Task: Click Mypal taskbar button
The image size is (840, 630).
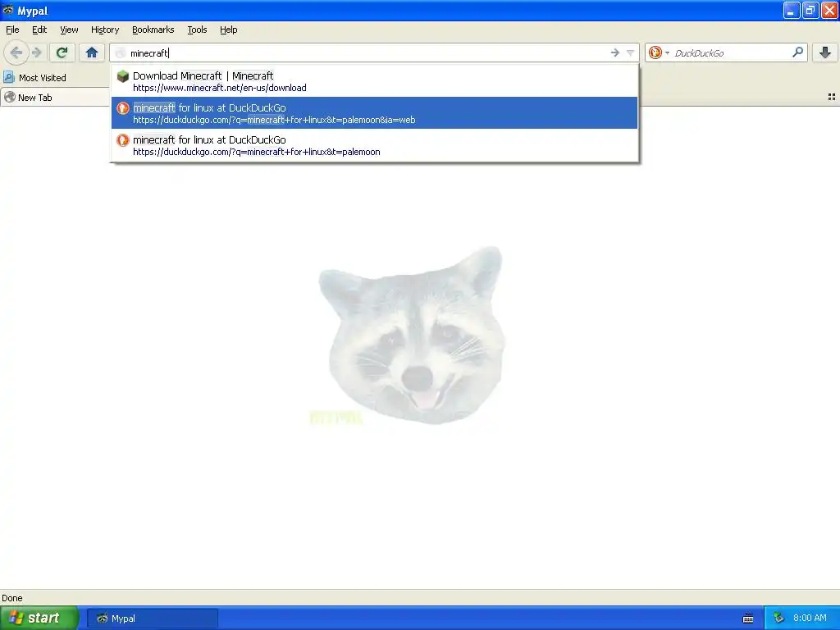Action: click(152, 619)
